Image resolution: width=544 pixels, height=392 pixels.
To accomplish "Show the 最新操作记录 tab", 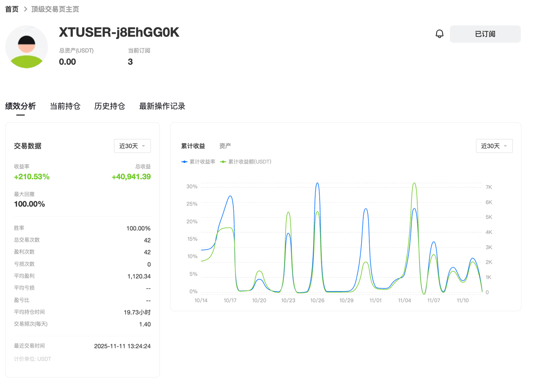I will pos(162,106).
